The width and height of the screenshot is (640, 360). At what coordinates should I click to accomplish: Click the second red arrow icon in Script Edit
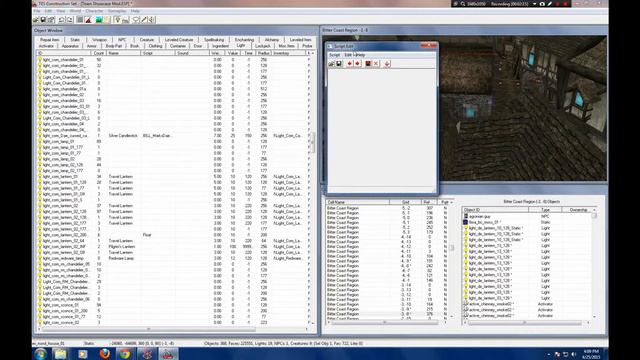point(358,64)
